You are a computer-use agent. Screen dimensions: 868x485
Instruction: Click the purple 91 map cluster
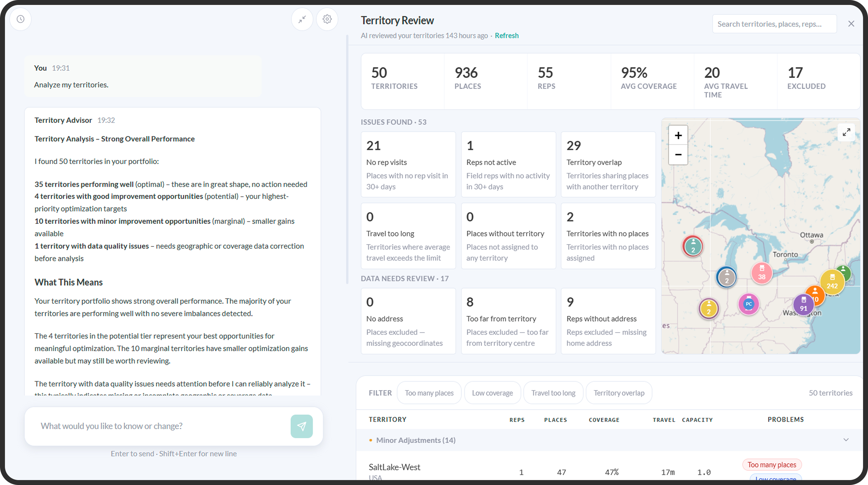[803, 305]
